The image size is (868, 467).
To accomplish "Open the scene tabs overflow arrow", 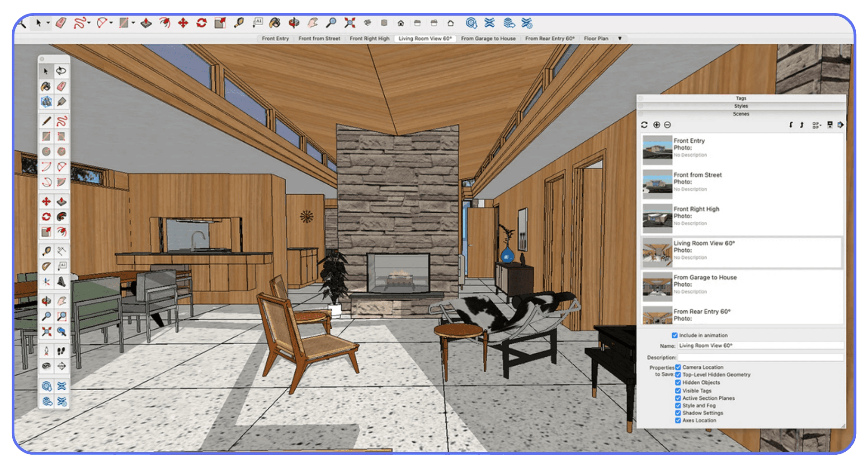I will (620, 38).
